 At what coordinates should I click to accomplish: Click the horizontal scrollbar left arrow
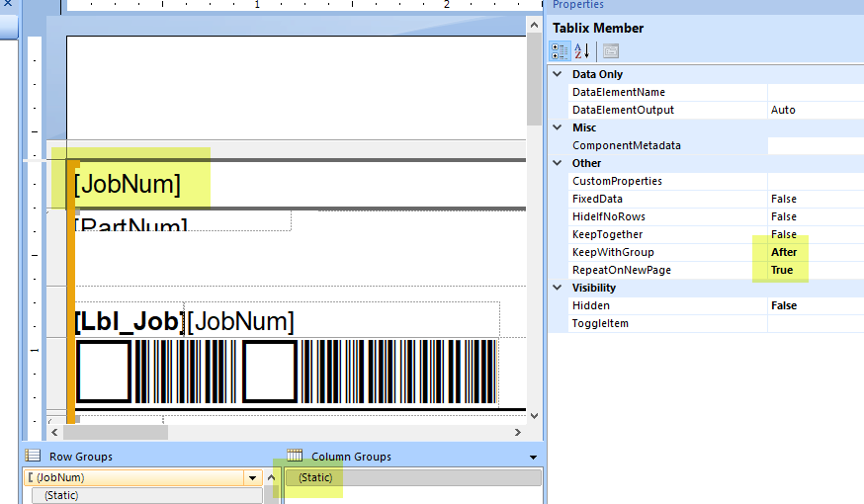click(54, 433)
